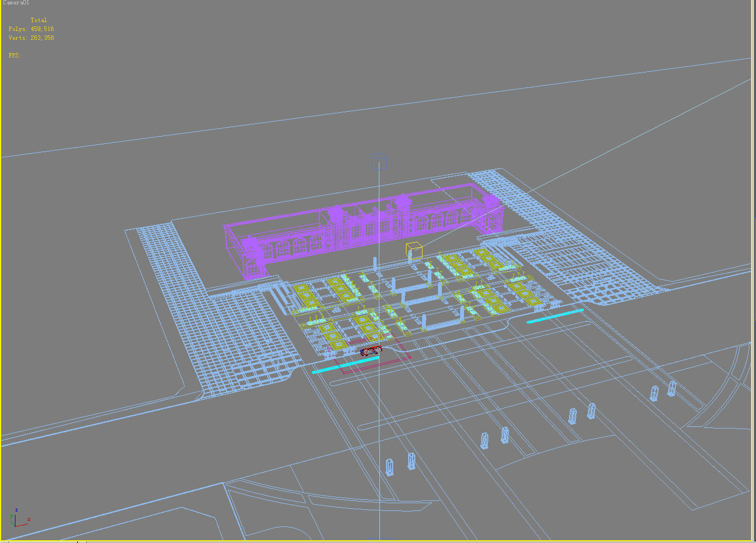Select the yellow box helper gizmo
The width and height of the screenshot is (756, 543).
pos(414,251)
